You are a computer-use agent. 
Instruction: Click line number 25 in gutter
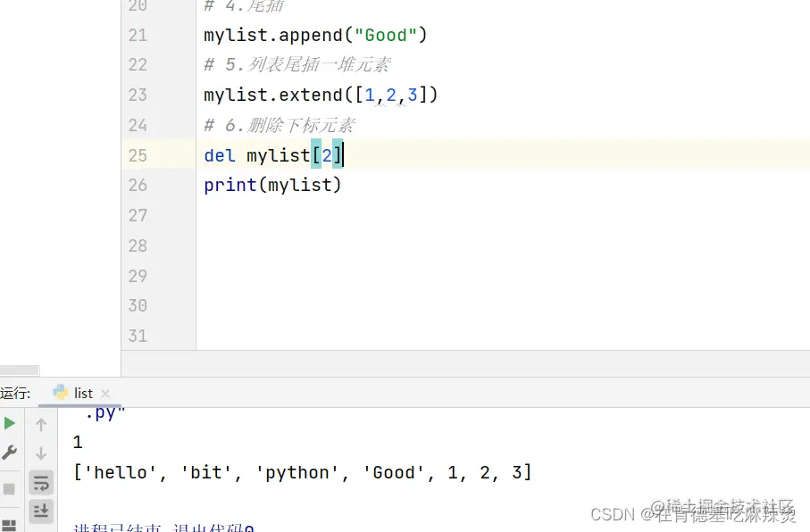pos(138,155)
